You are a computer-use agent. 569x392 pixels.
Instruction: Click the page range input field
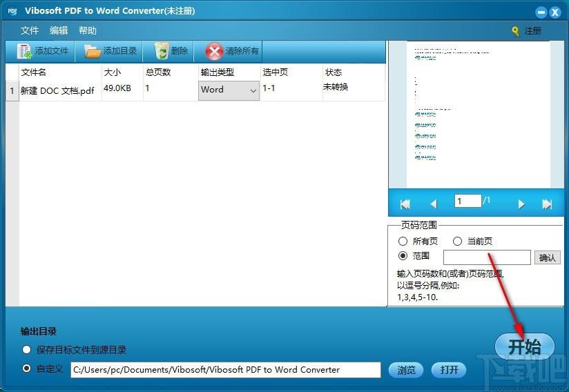click(487, 257)
